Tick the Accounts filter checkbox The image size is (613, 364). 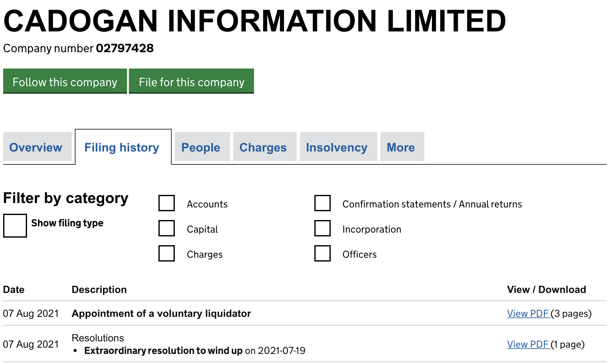coord(167,203)
